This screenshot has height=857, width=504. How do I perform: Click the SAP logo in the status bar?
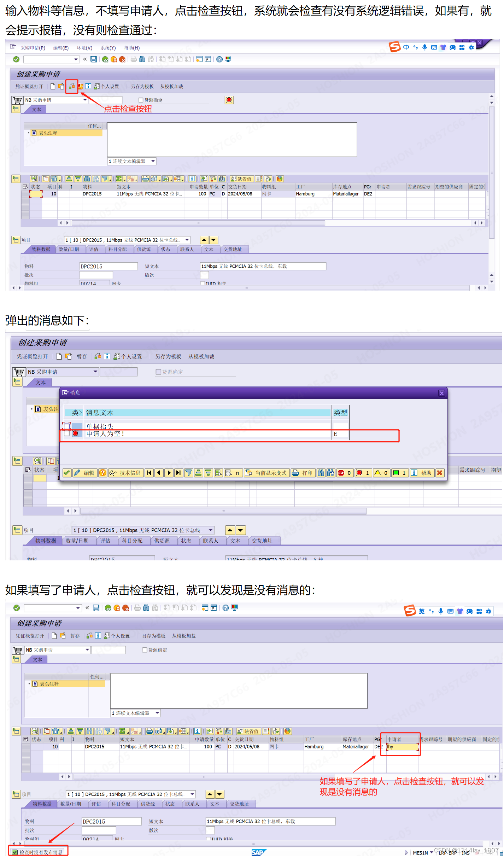pos(259,852)
